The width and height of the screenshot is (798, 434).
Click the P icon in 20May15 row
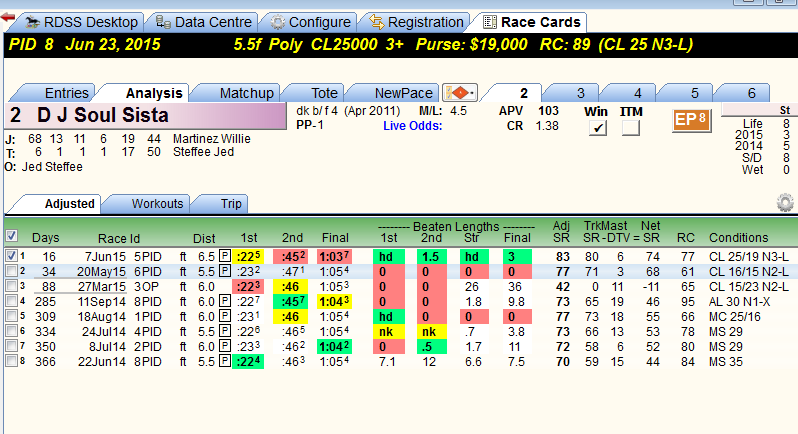[x=224, y=271]
